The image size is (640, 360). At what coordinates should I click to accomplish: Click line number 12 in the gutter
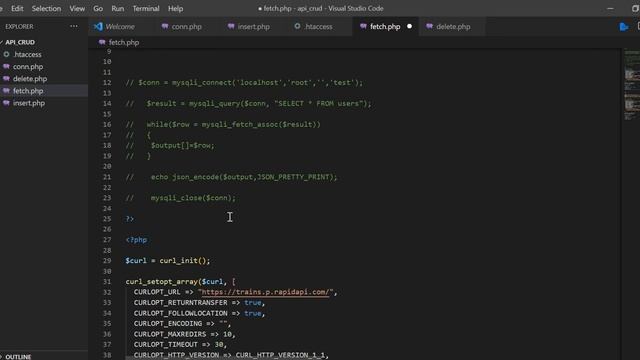(x=107, y=82)
